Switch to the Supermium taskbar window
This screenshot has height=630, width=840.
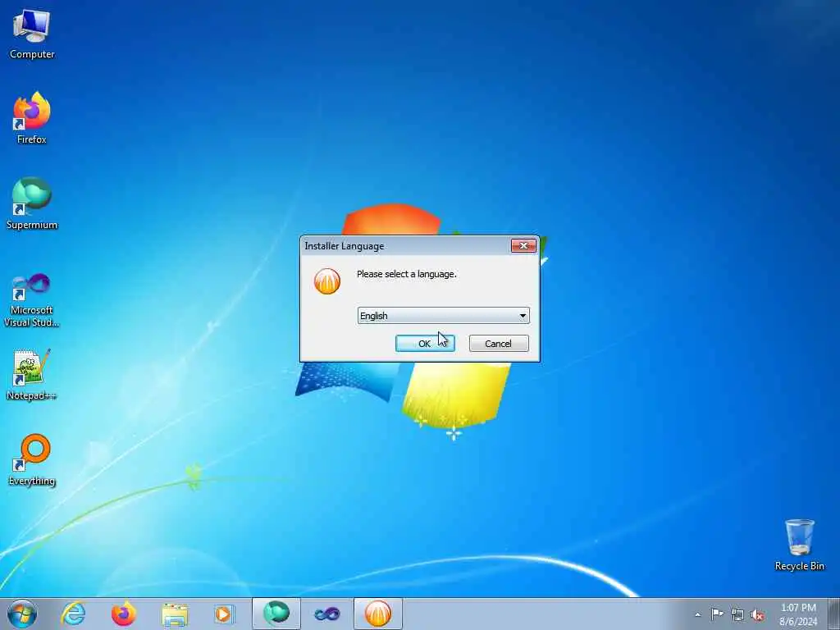click(x=276, y=614)
